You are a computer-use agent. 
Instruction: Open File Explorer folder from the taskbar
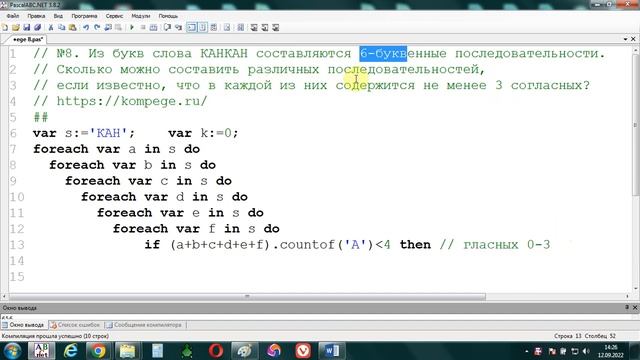pos(127,351)
